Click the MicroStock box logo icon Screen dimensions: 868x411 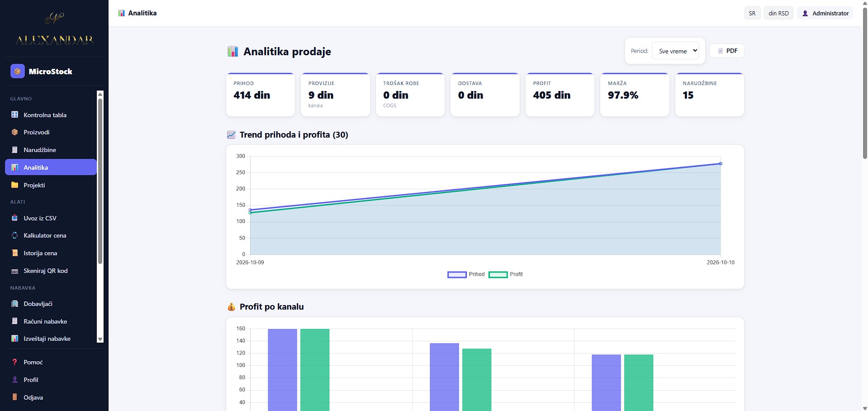pos(18,71)
